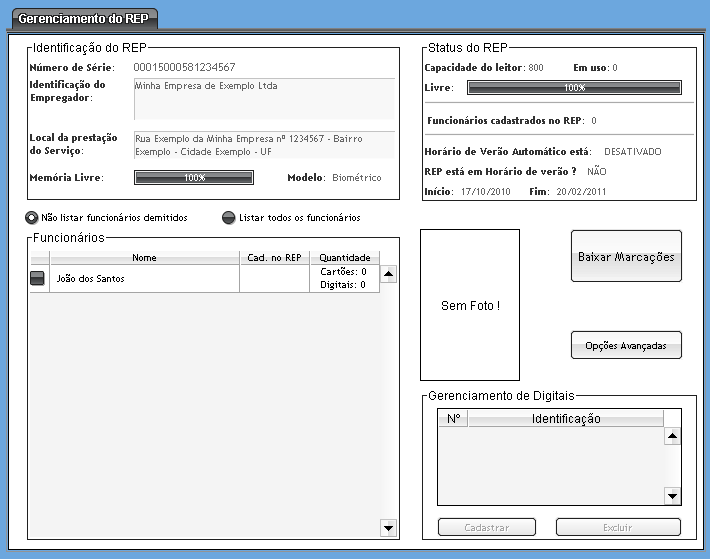Click the Memória Livre progress bar

pos(194,178)
